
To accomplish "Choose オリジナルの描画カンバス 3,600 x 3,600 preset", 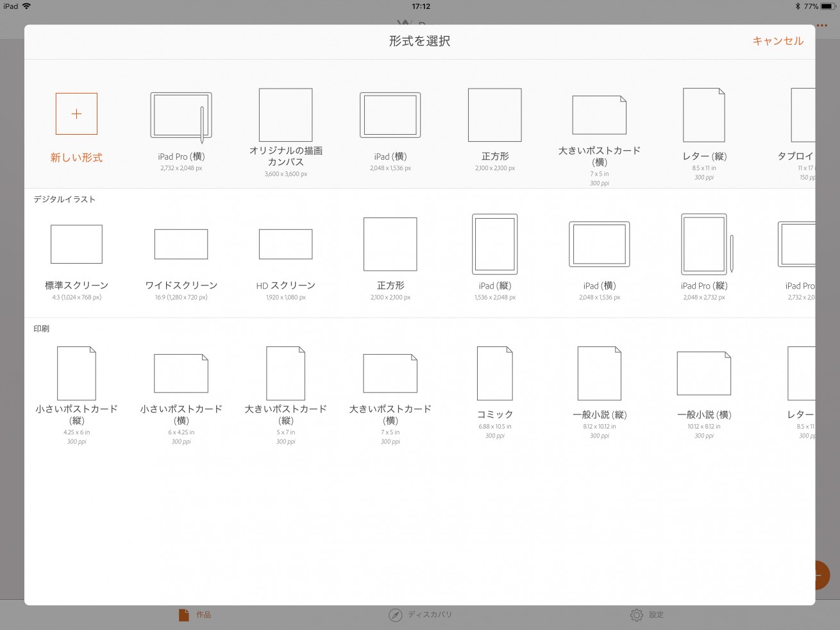I will (286, 133).
